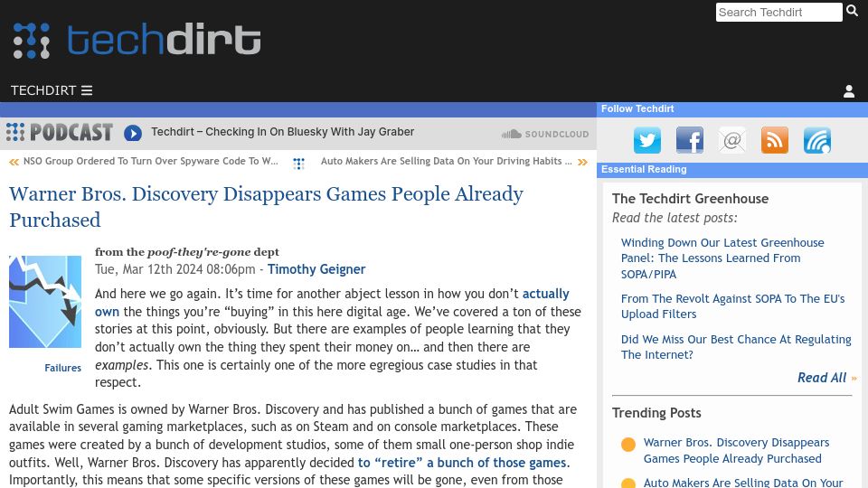Click the Follow Techdirt section header

[637, 108]
